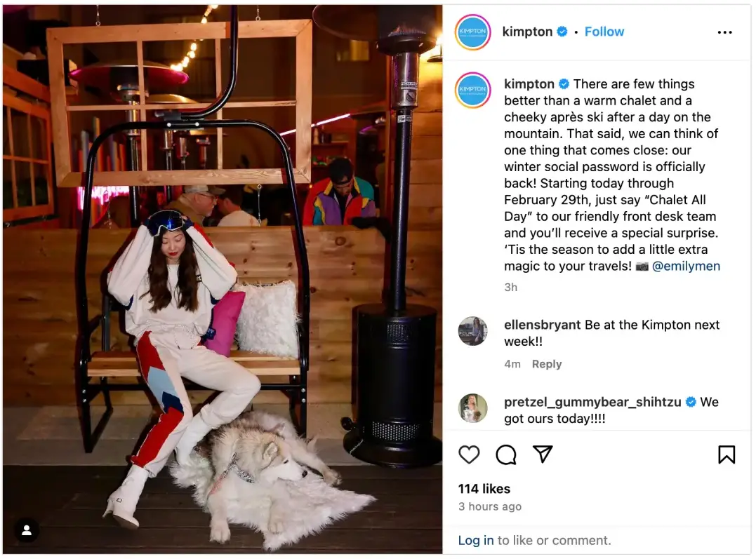756x559 pixels.
Task: Click pretzel_gummybear_shihtzu's profile picture
Action: 472,408
